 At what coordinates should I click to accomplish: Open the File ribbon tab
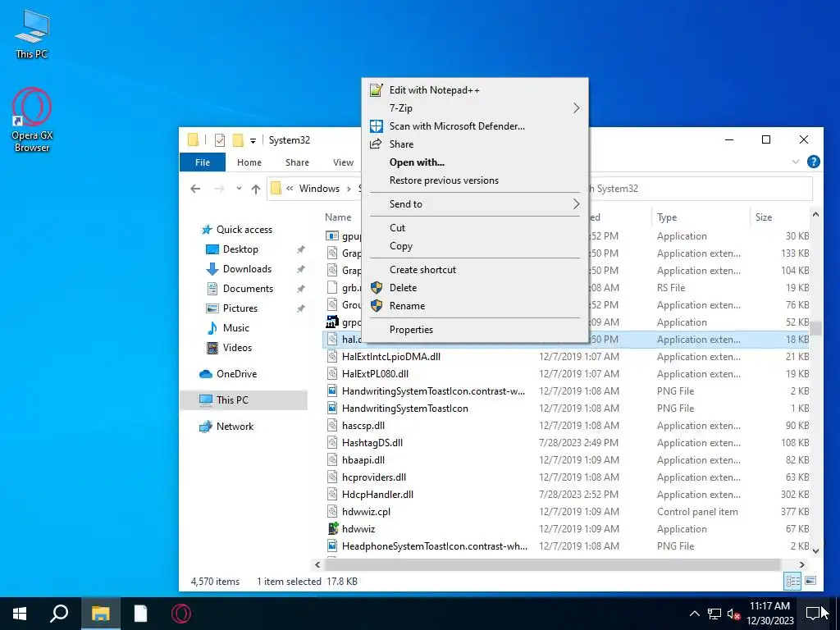(x=203, y=162)
